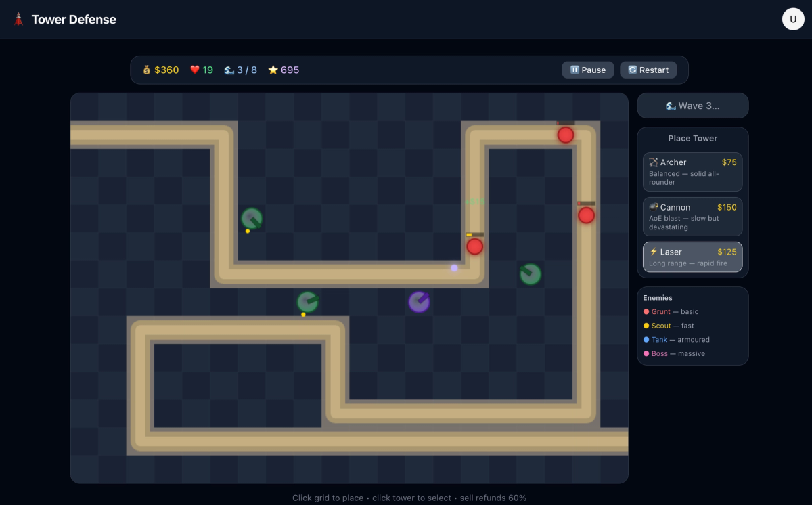This screenshot has height=505, width=812.
Task: Click the wave icon next to 3 / 8
Action: [x=228, y=69]
